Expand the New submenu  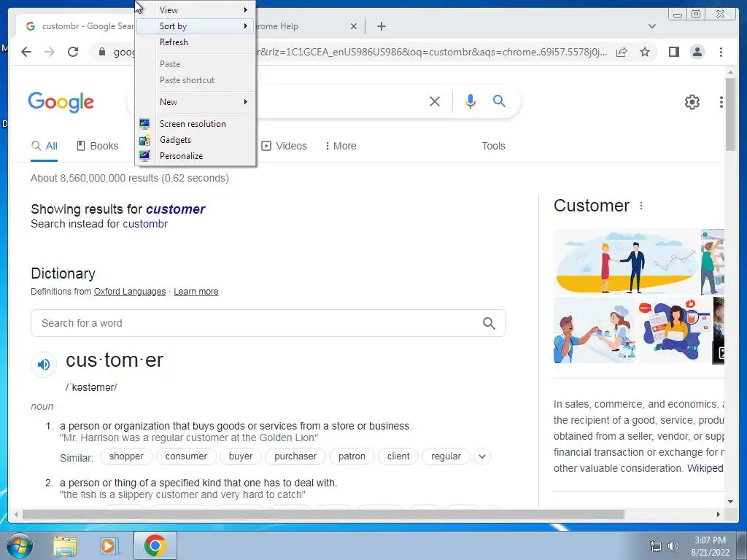(196, 102)
